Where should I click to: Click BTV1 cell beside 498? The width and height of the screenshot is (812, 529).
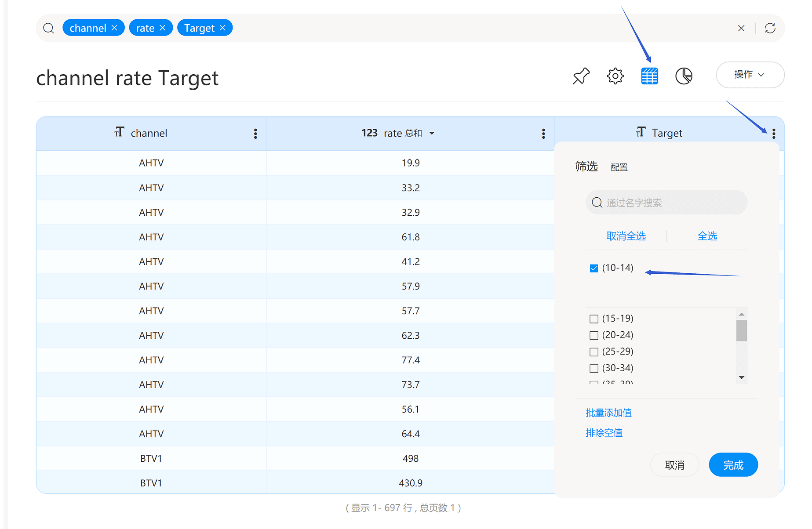(151, 458)
